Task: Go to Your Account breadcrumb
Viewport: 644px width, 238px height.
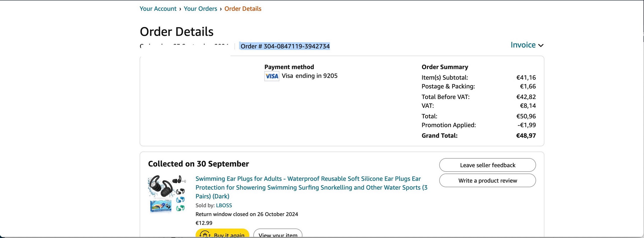Action: pos(158,9)
